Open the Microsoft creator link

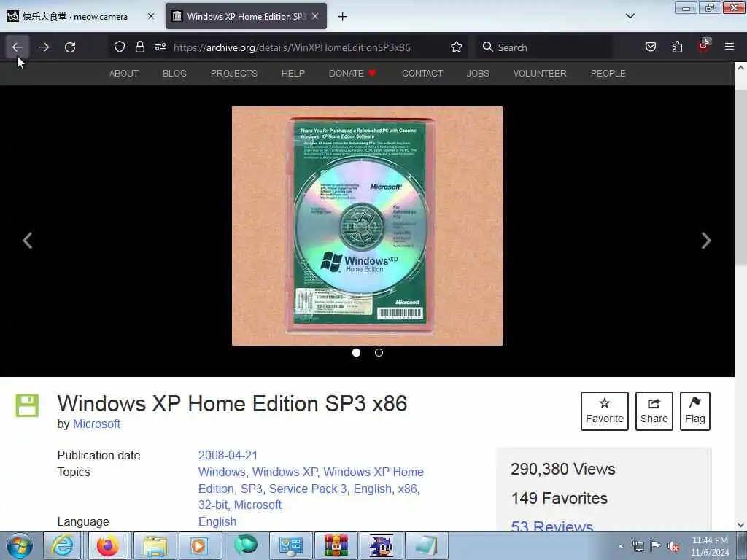pos(96,424)
